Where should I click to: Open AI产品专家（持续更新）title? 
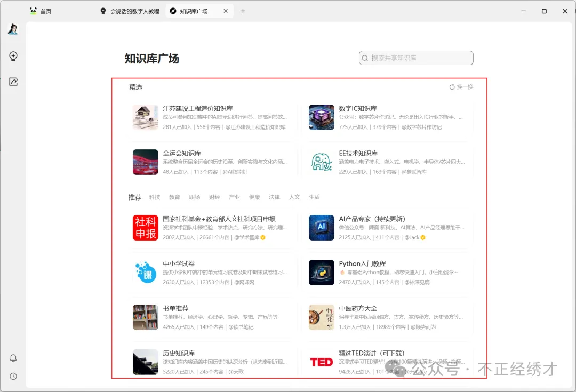pyautogui.click(x=372, y=219)
